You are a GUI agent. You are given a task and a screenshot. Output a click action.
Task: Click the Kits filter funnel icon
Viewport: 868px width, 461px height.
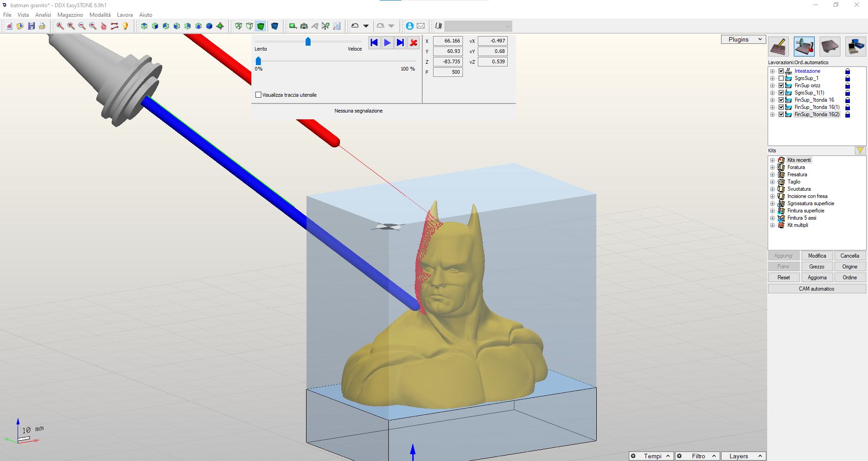(x=860, y=151)
